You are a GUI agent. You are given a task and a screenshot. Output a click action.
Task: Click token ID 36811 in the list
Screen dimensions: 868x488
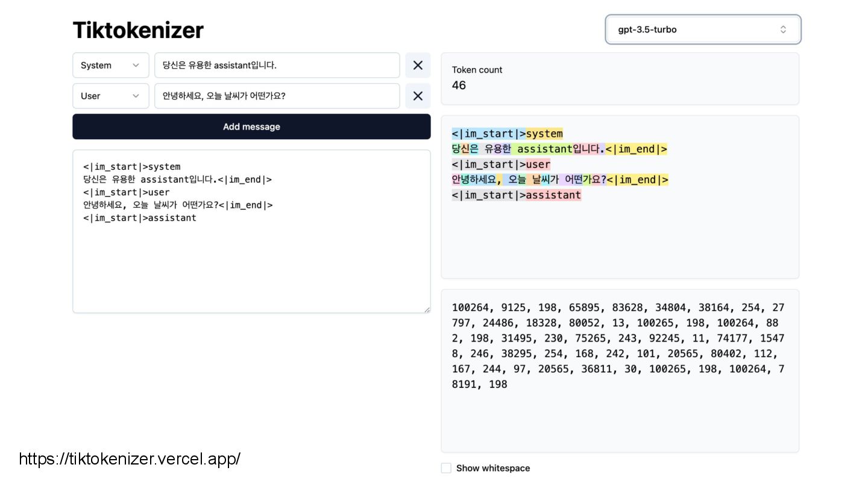[x=597, y=369]
